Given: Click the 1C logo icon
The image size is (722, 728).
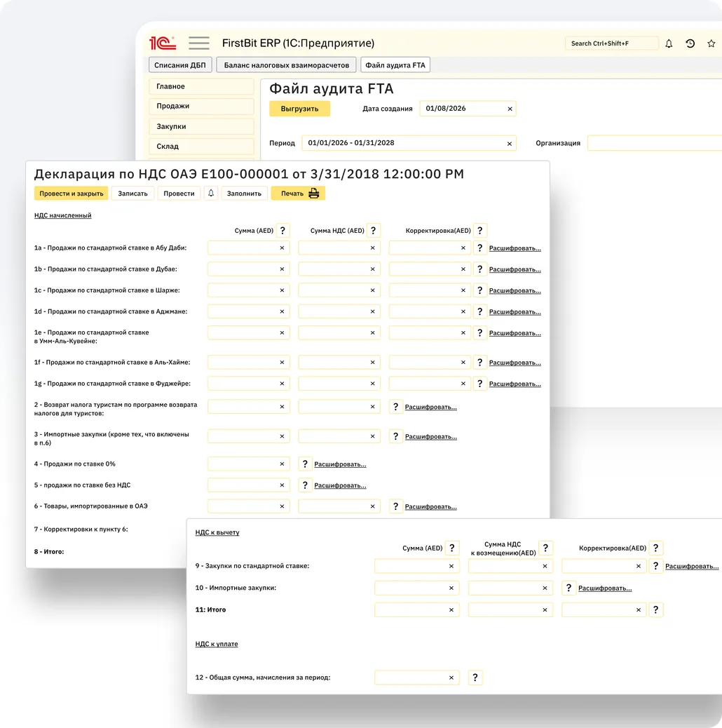Looking at the screenshot, I should pyautogui.click(x=163, y=43).
